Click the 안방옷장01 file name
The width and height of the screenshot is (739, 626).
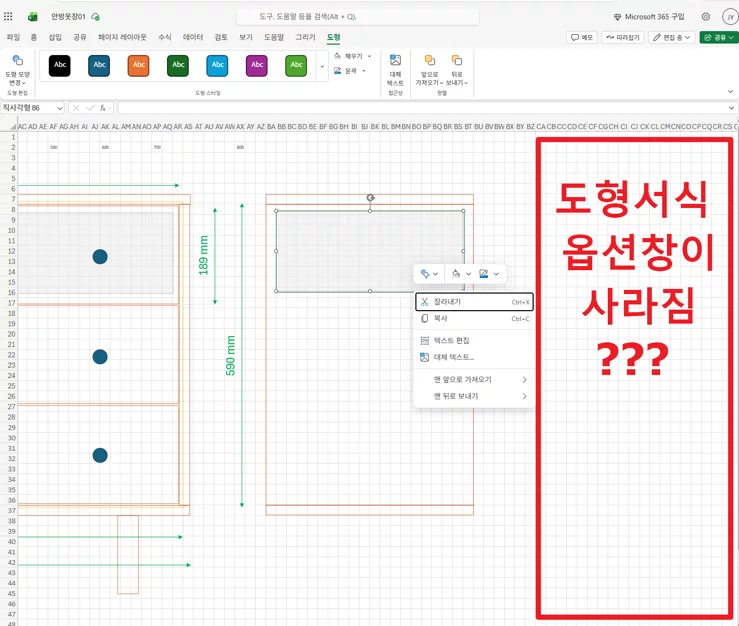[68, 16]
